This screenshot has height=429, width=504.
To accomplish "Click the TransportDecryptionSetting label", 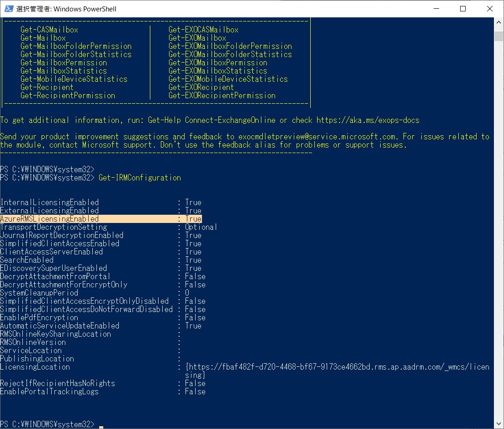I will [x=53, y=227].
